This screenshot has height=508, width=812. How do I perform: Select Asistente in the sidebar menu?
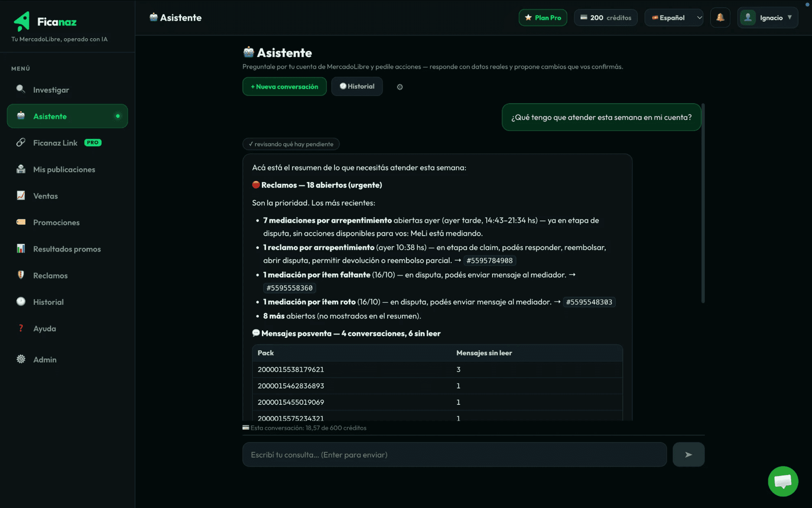click(67, 116)
